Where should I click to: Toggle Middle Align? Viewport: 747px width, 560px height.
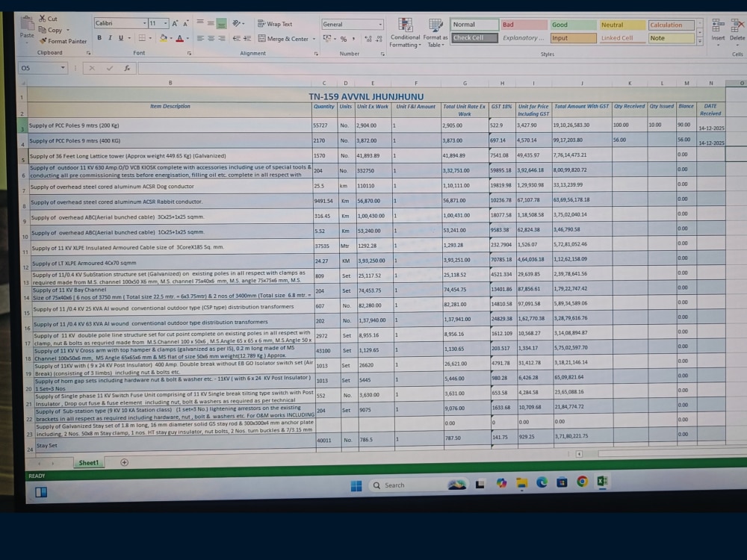(x=211, y=23)
